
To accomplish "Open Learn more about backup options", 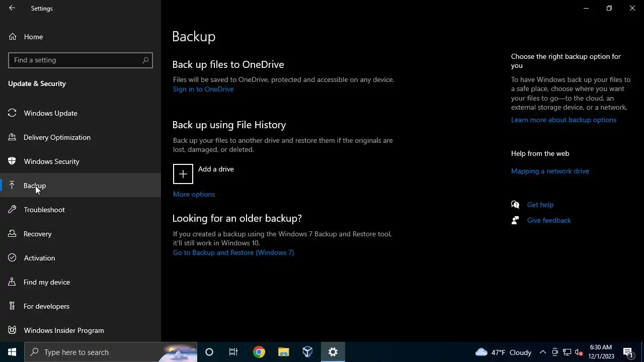I will click(x=563, y=120).
